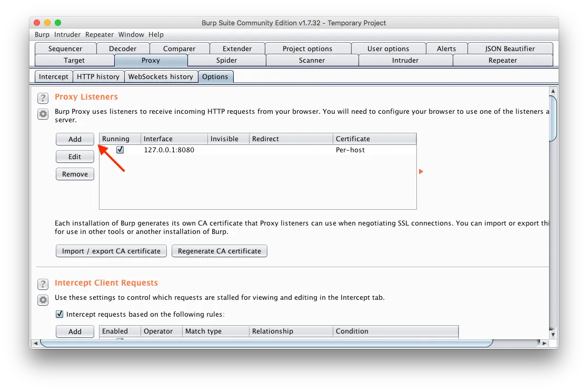Click the Match type column header
The width and height of the screenshot is (588, 391).
pos(216,331)
